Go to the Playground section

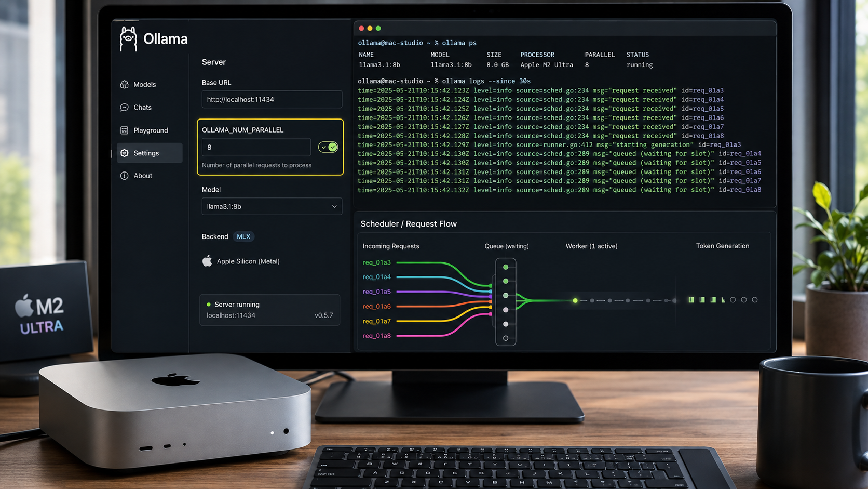[150, 130]
